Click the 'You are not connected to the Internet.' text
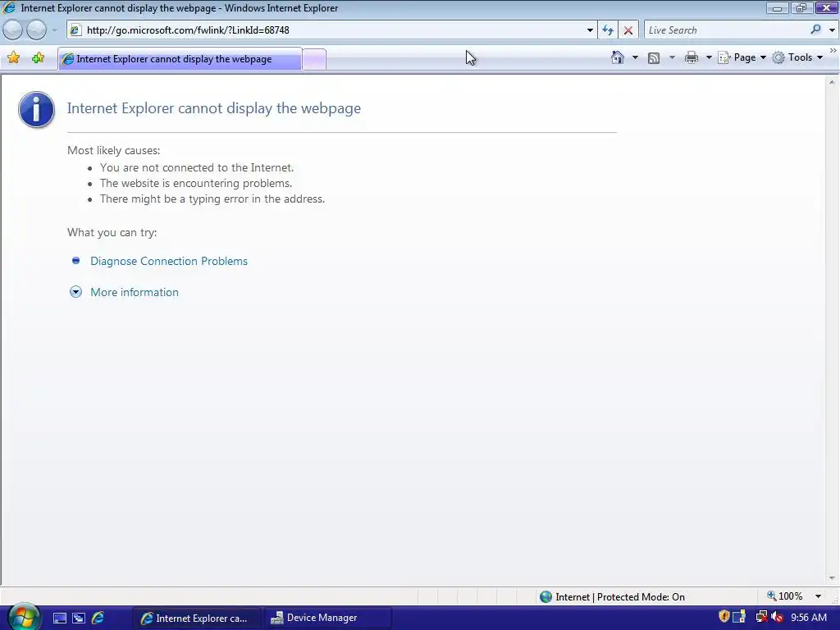 pyautogui.click(x=197, y=167)
